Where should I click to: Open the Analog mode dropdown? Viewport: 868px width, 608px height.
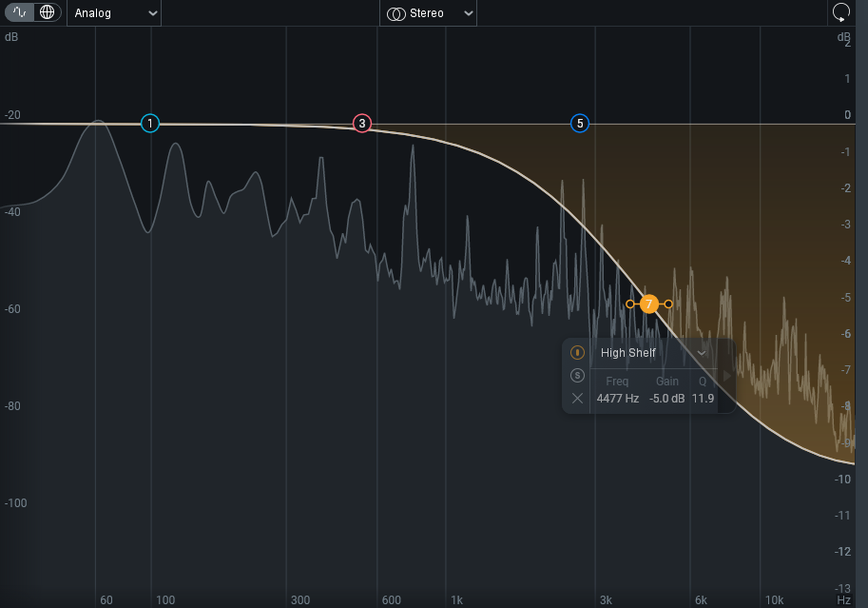[x=114, y=13]
